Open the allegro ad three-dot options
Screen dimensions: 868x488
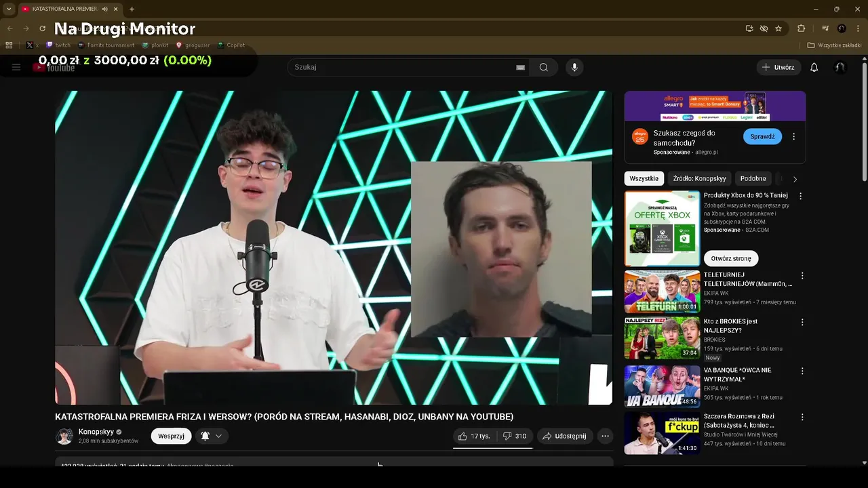[x=793, y=136]
